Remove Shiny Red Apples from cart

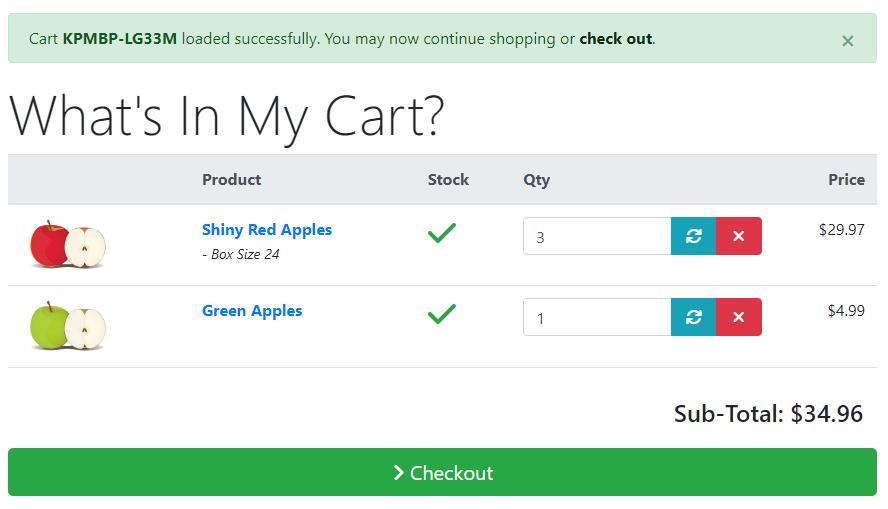tap(738, 236)
